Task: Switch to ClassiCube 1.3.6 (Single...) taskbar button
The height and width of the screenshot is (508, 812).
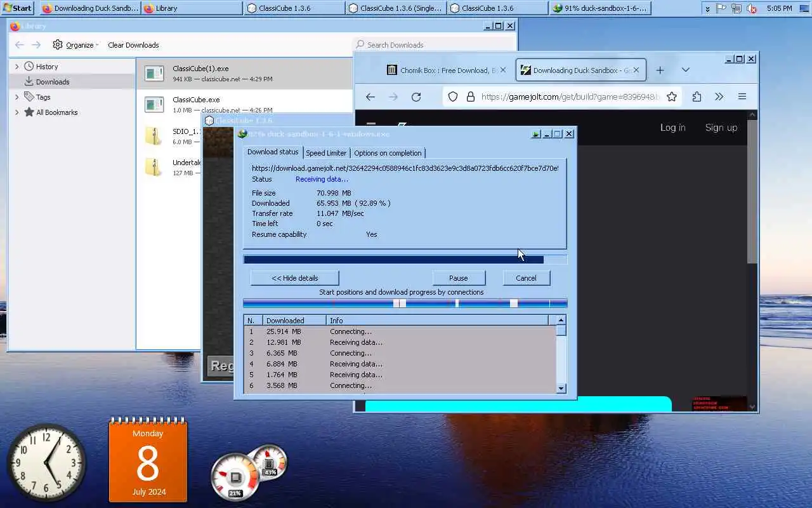Action: (396, 8)
